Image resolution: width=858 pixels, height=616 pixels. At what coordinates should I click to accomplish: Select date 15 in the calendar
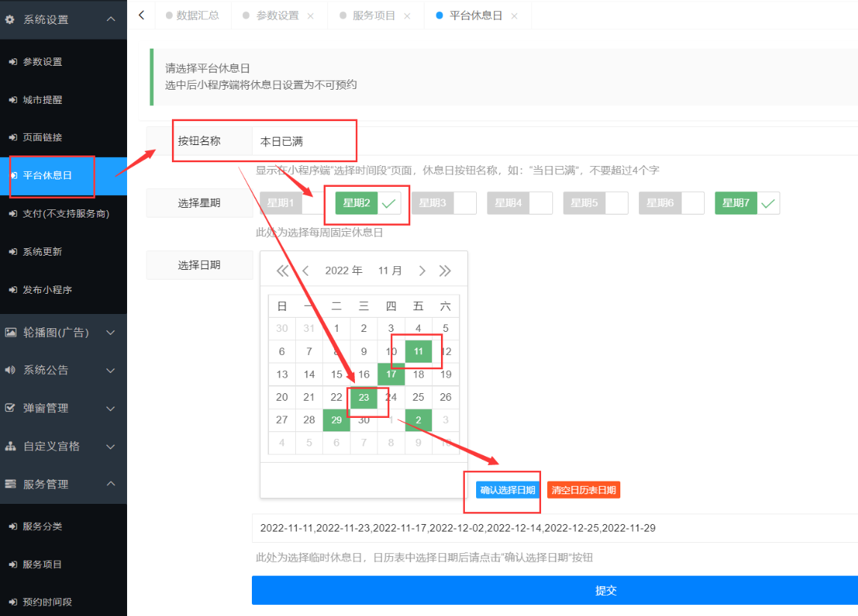click(x=336, y=375)
